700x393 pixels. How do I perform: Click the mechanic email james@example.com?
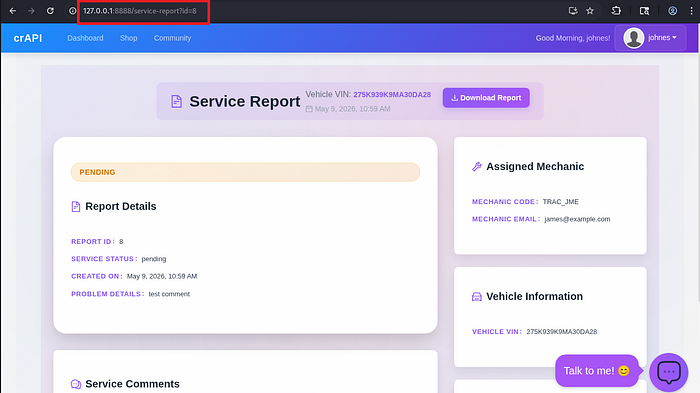click(577, 219)
